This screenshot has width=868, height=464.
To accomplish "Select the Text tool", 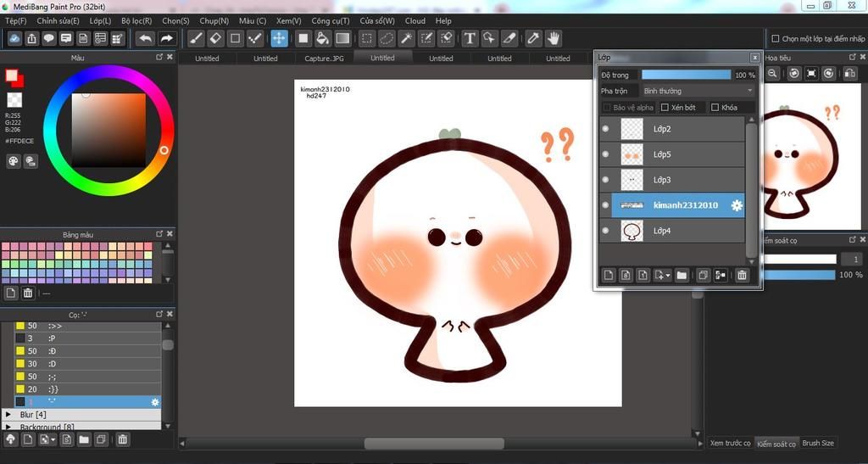I will coord(470,38).
